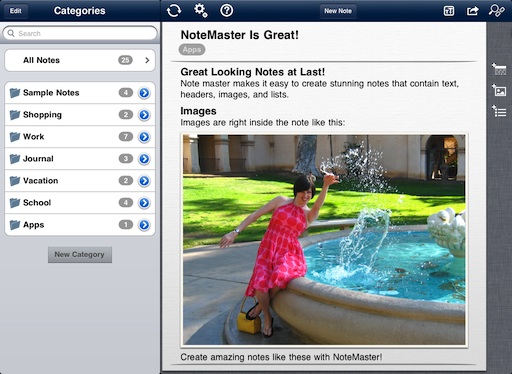Click the New Category button

pos(80,255)
